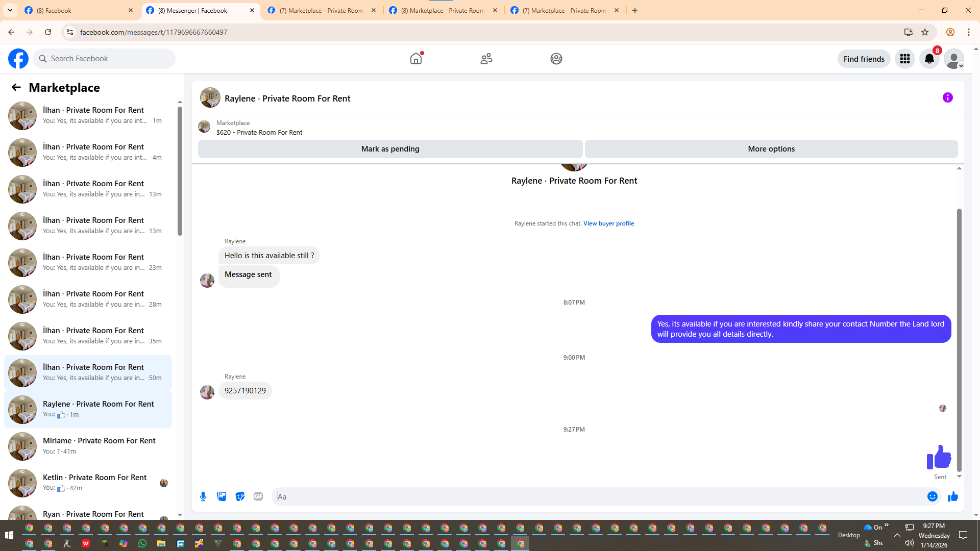
Task: Click More options button
Action: [x=771, y=149]
